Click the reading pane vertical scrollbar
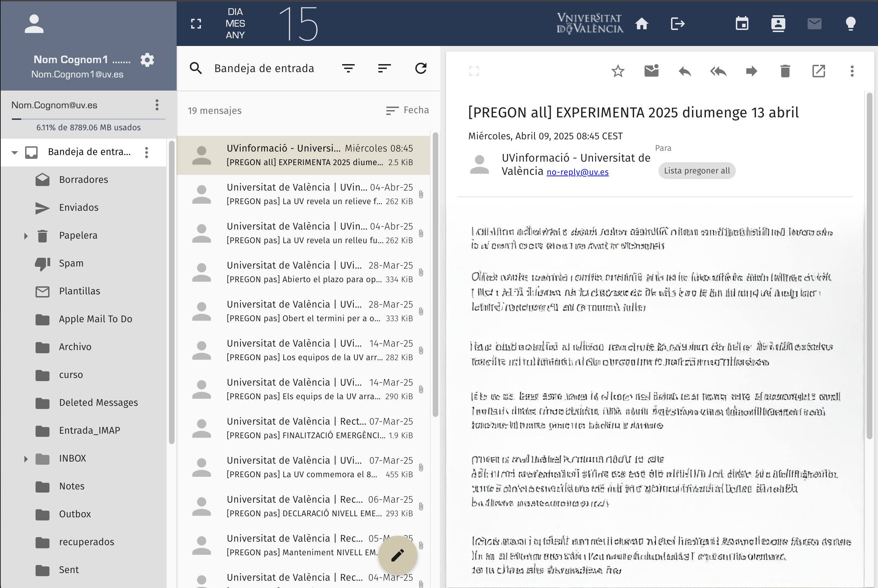The height and width of the screenshot is (588, 878). coord(869,266)
